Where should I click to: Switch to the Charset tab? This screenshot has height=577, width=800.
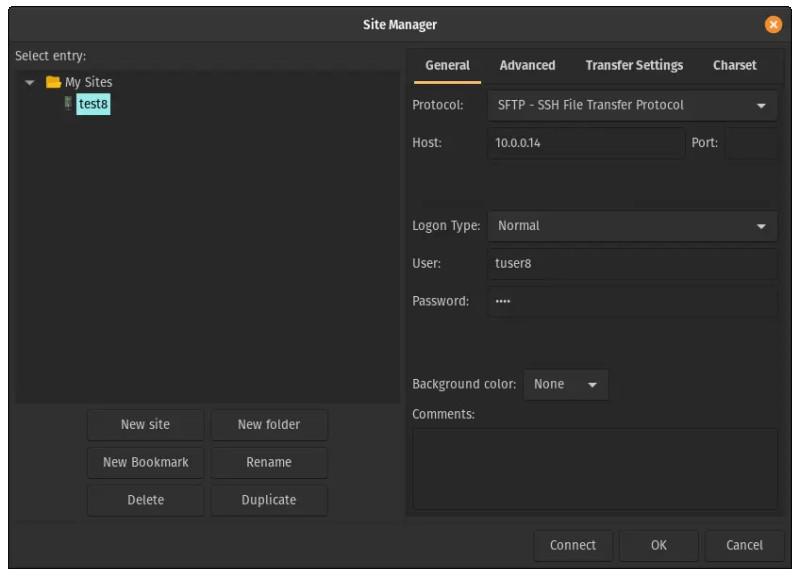(x=734, y=64)
